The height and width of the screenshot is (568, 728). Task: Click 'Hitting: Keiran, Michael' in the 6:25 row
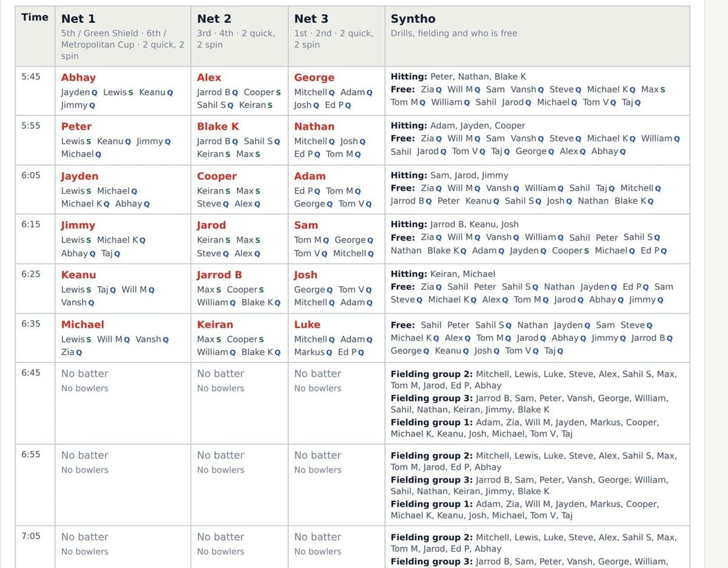(443, 273)
